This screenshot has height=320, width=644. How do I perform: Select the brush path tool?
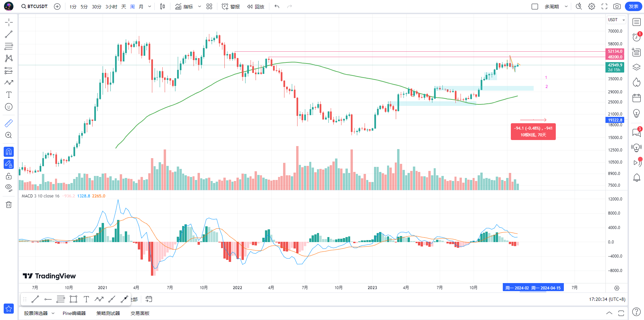point(9,83)
